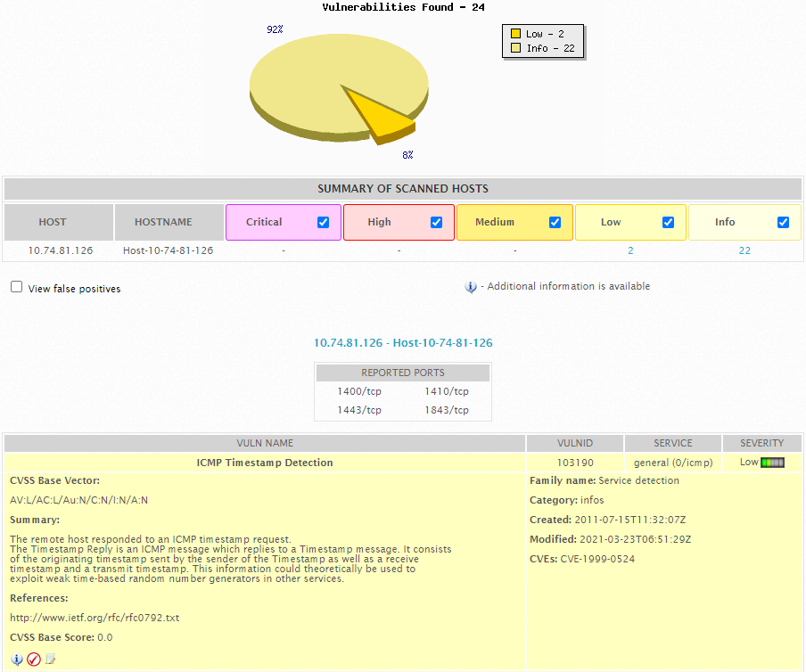Click the VULNID column header
This screenshot has width=806, height=672.
click(575, 443)
